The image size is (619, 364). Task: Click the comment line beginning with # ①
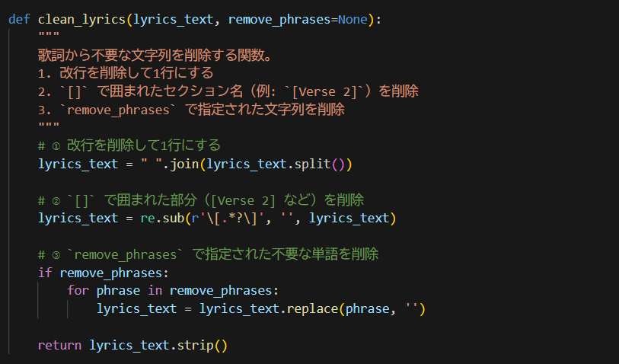point(139,145)
